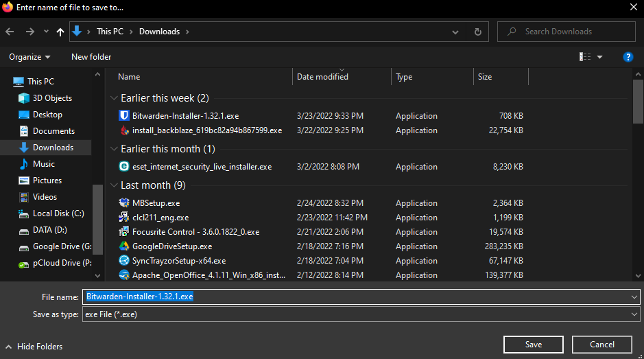Screen dimensions: 644x359
Task: Select the MBSetup.exe file icon
Action: [124, 203]
